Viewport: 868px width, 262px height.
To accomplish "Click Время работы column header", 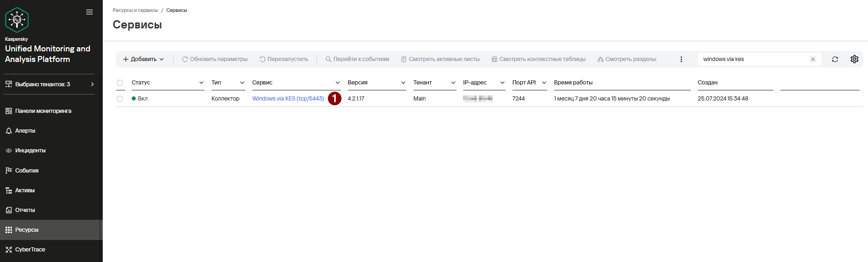I will click(573, 83).
